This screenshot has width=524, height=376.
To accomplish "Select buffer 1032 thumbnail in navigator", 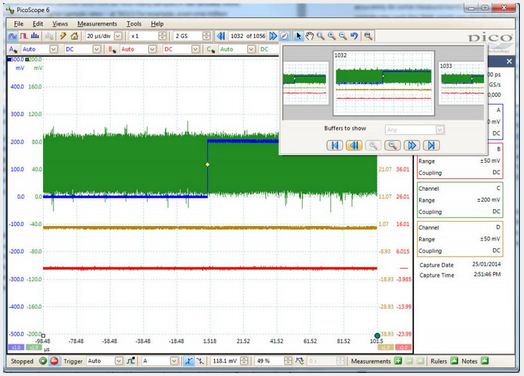I will (384, 83).
